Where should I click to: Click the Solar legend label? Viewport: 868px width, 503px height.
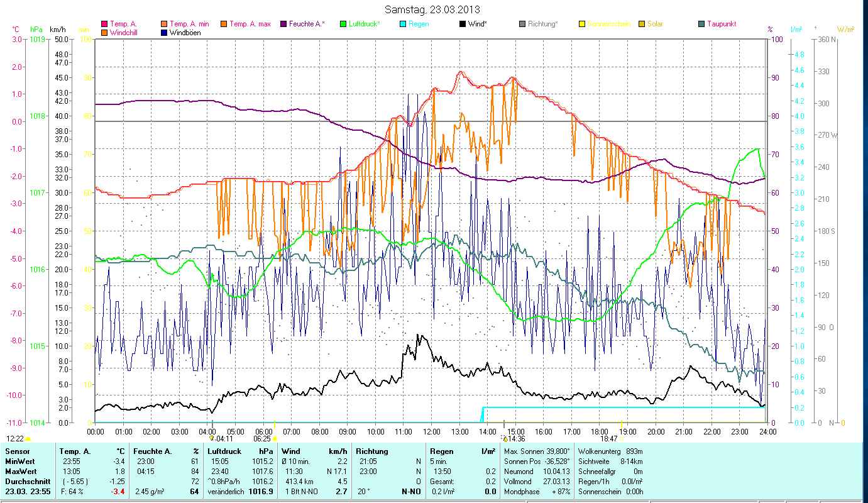pyautogui.click(x=656, y=25)
